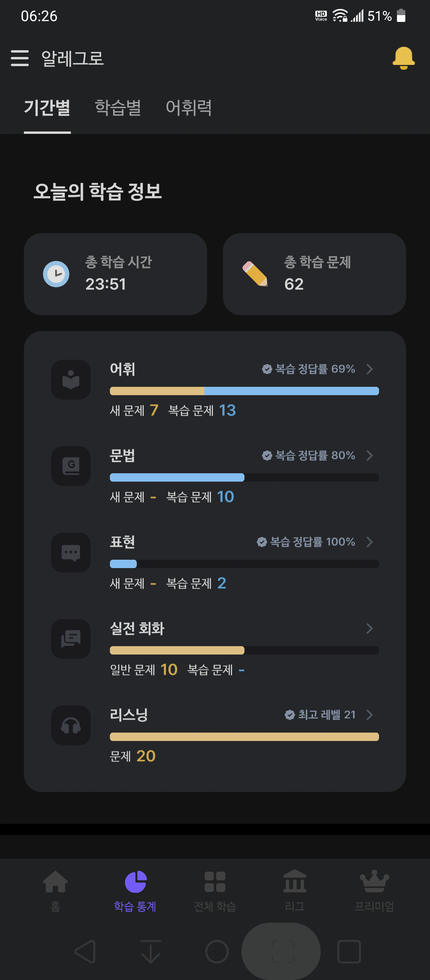Tap the grammar book G icon
The image size is (430, 980).
click(x=71, y=466)
